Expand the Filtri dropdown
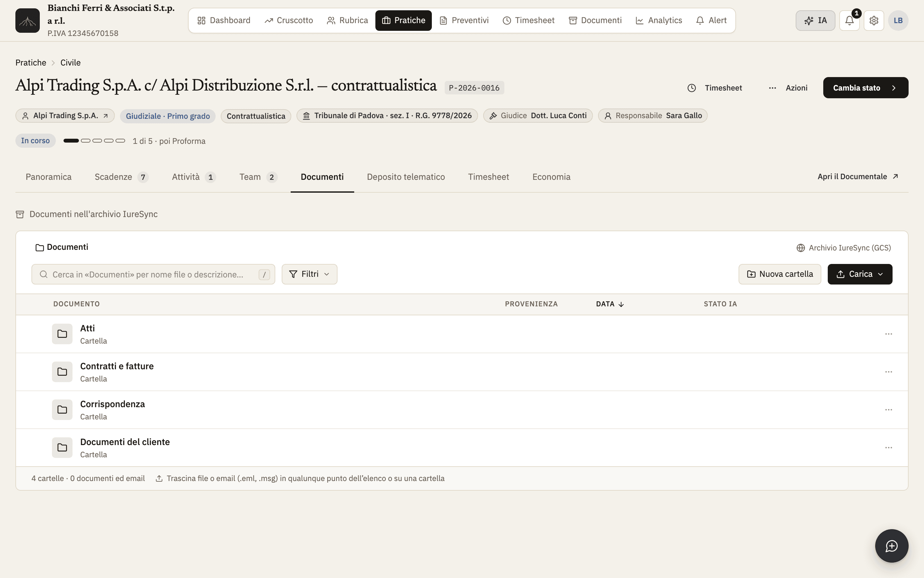The width and height of the screenshot is (924, 578). pyautogui.click(x=309, y=274)
